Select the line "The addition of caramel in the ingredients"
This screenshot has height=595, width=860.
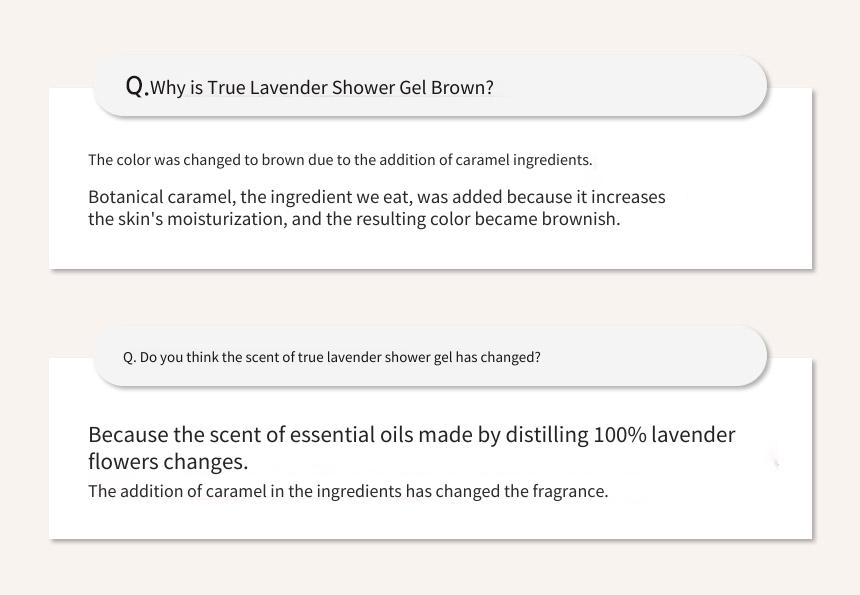[348, 491]
